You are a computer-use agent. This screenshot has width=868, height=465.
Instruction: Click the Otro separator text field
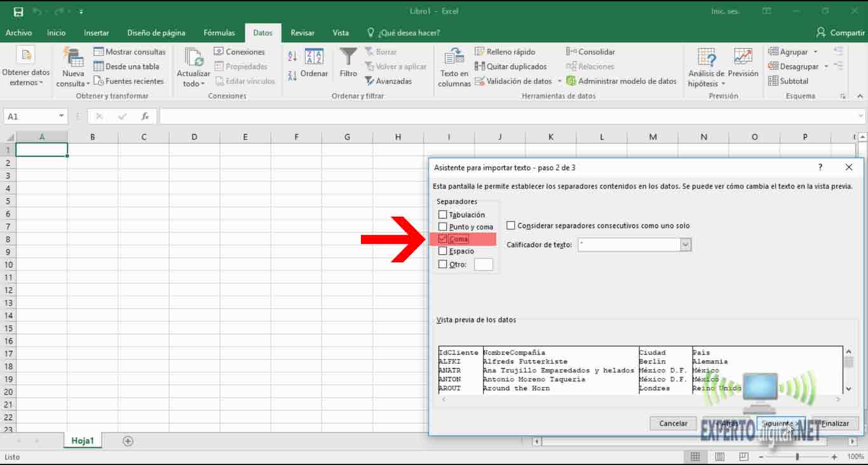(x=484, y=264)
